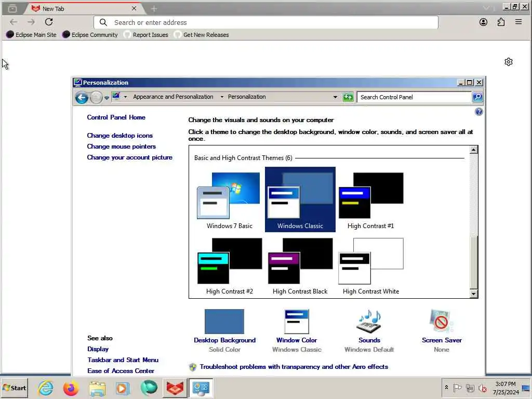Open browser hamburger application menu

[x=518, y=22]
